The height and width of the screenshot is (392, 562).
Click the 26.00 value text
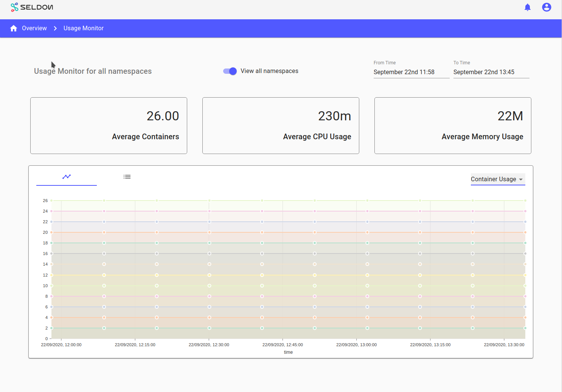(163, 116)
